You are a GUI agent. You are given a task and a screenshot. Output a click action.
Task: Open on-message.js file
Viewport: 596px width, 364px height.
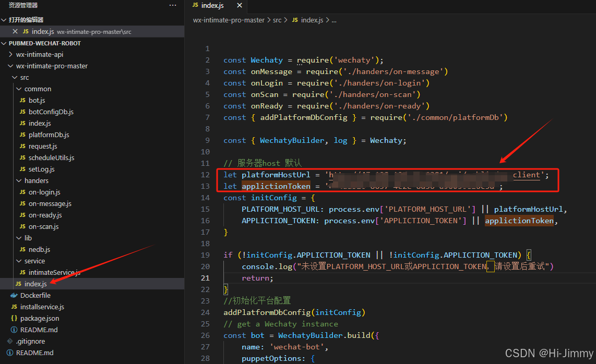coord(50,204)
